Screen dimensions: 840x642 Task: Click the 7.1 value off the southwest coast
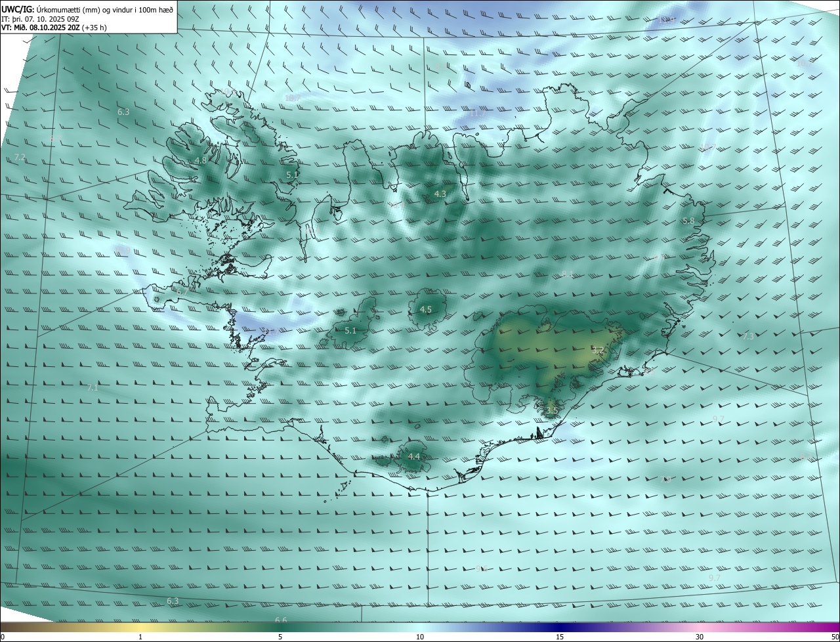(93, 388)
